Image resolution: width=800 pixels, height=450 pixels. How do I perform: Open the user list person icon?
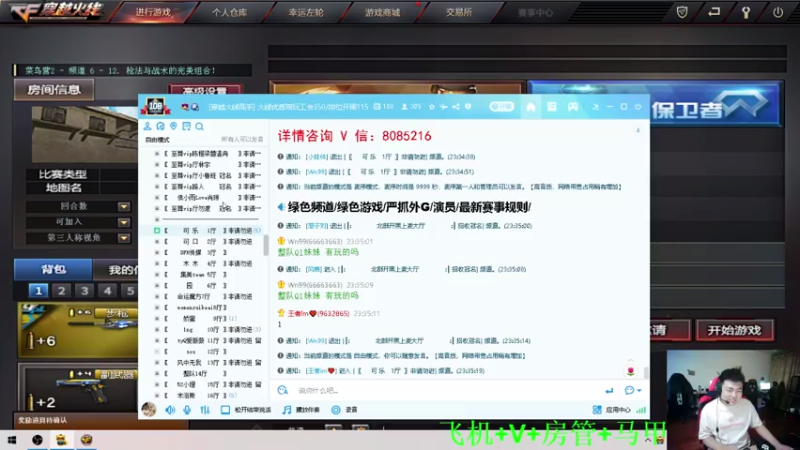pos(147,126)
